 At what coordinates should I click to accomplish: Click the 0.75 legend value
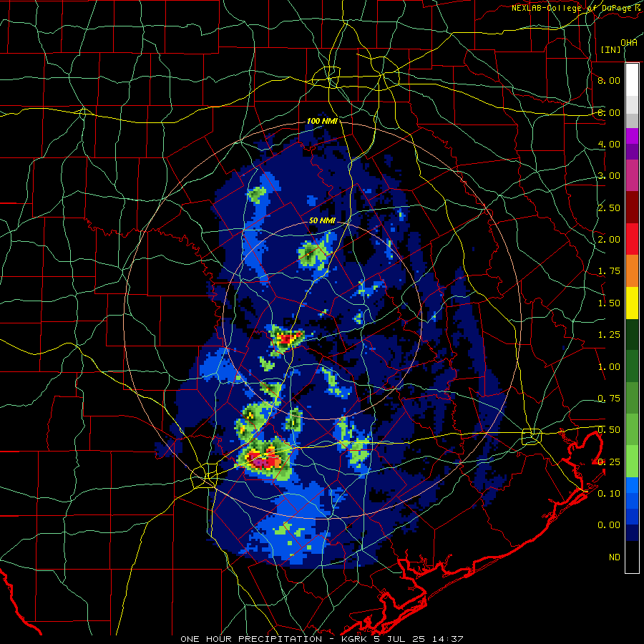point(609,399)
